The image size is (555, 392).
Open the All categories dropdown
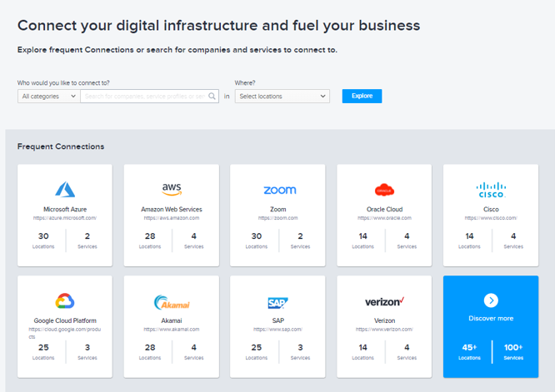click(49, 97)
